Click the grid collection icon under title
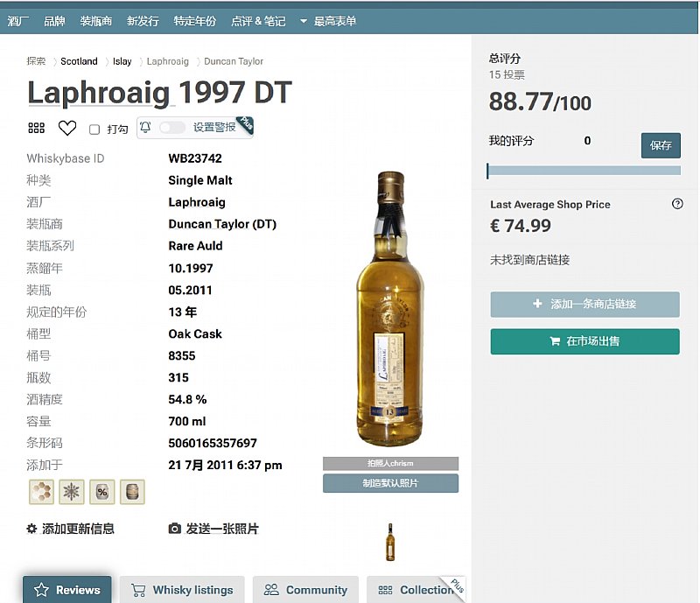Image resolution: width=700 pixels, height=603 pixels. [36, 129]
